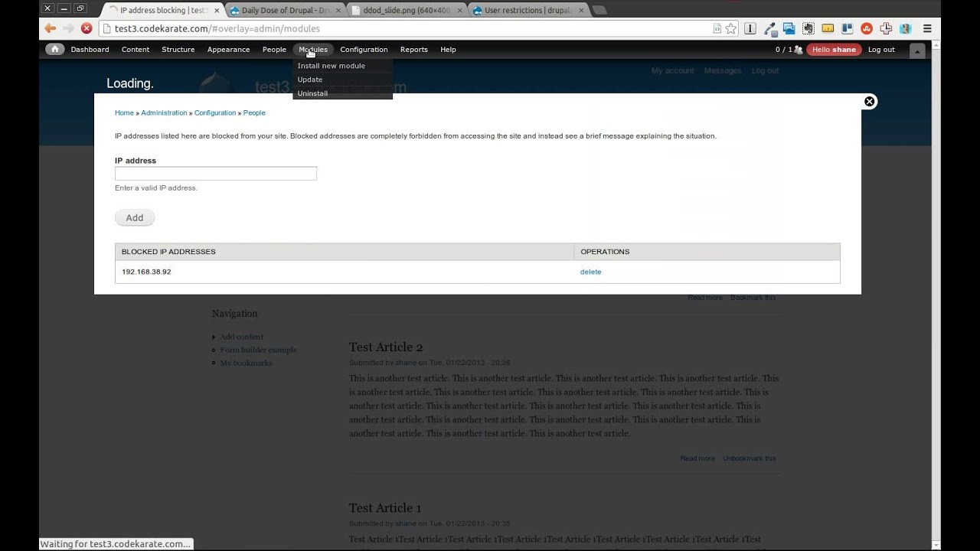Select the 192.168.38.92 table cell
This screenshot has width=980, height=551.
click(x=345, y=272)
